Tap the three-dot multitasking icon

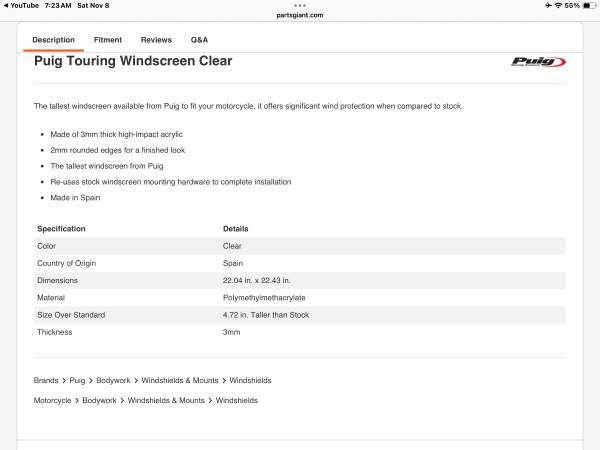click(x=300, y=5)
